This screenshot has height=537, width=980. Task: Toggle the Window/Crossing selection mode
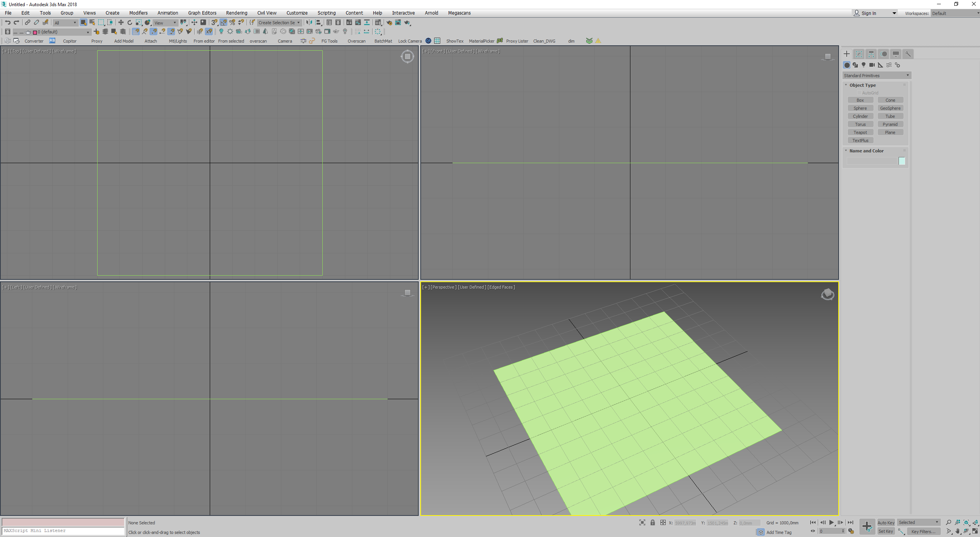pos(110,23)
